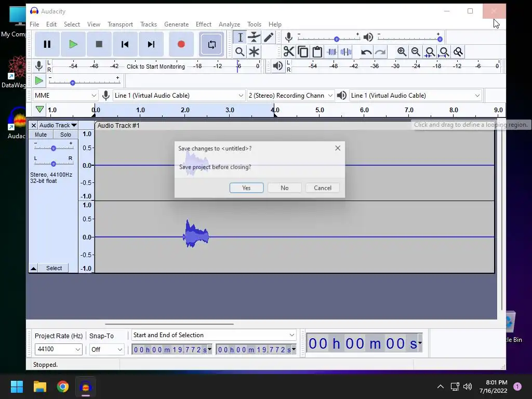The width and height of the screenshot is (532, 399).
Task: Select the Zoom magnifier tool
Action: [x=240, y=52]
